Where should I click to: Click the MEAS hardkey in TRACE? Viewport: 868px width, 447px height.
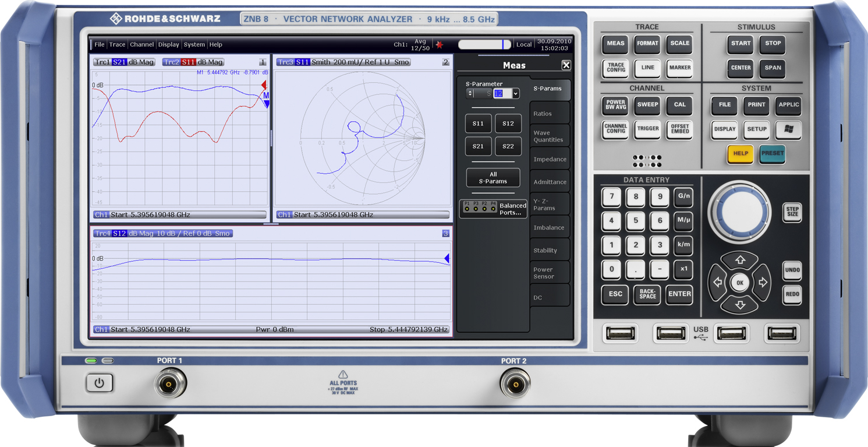[x=615, y=44]
